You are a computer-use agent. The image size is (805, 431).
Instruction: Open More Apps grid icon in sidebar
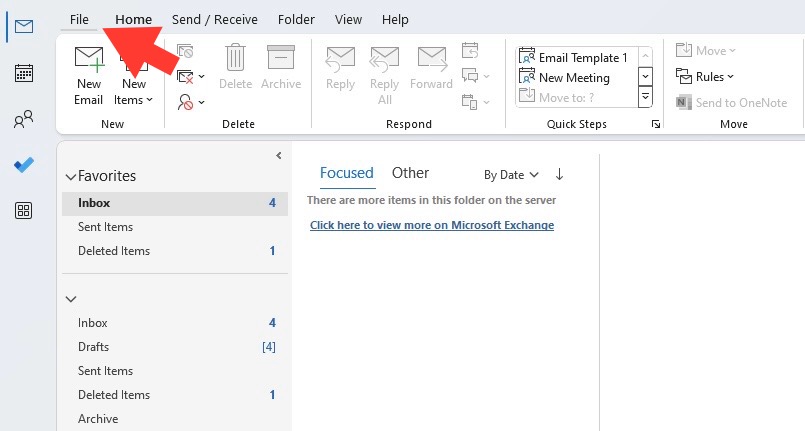24,210
